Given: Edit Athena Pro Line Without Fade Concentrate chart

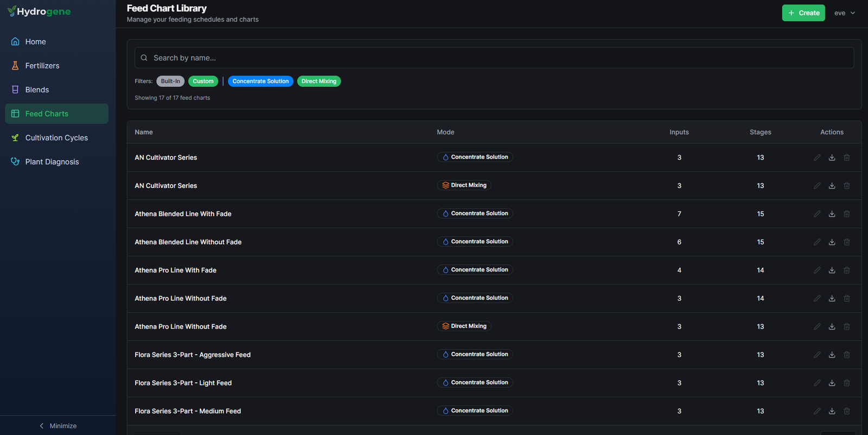Looking at the screenshot, I should tap(817, 299).
